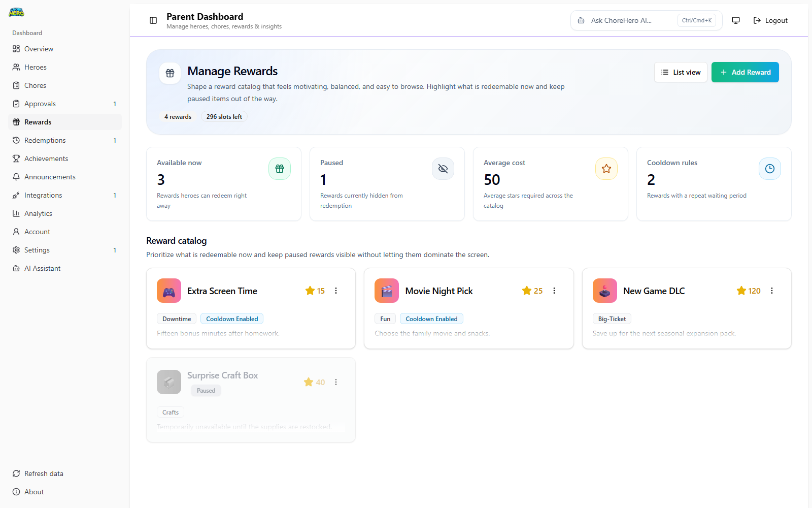This screenshot has width=812, height=508.
Task: Click the Add Reward button
Action: [745, 72]
